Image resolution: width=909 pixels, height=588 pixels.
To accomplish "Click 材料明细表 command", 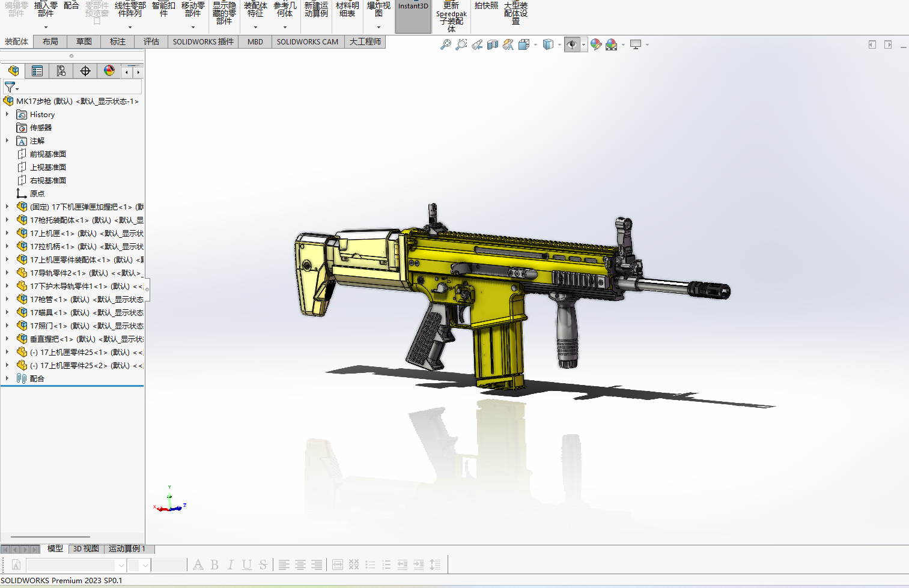I will [347, 9].
